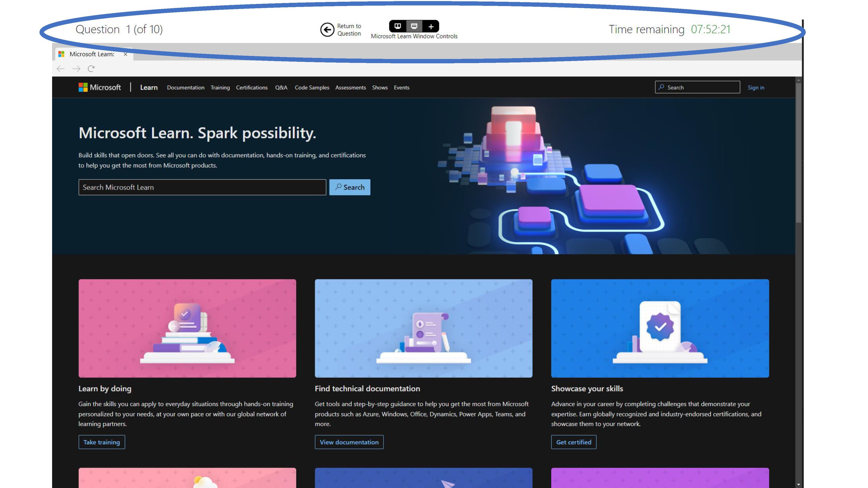Open the Certifications menu item
868x488 pixels.
[251, 88]
